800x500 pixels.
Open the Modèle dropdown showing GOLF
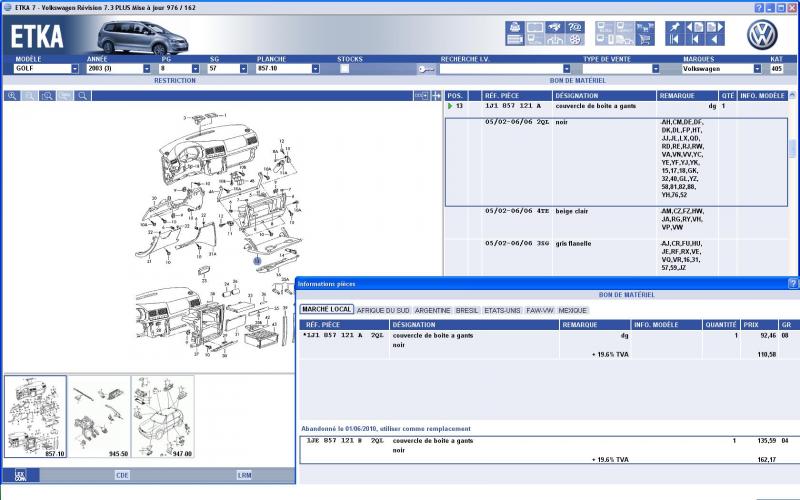pyautogui.click(x=75, y=69)
